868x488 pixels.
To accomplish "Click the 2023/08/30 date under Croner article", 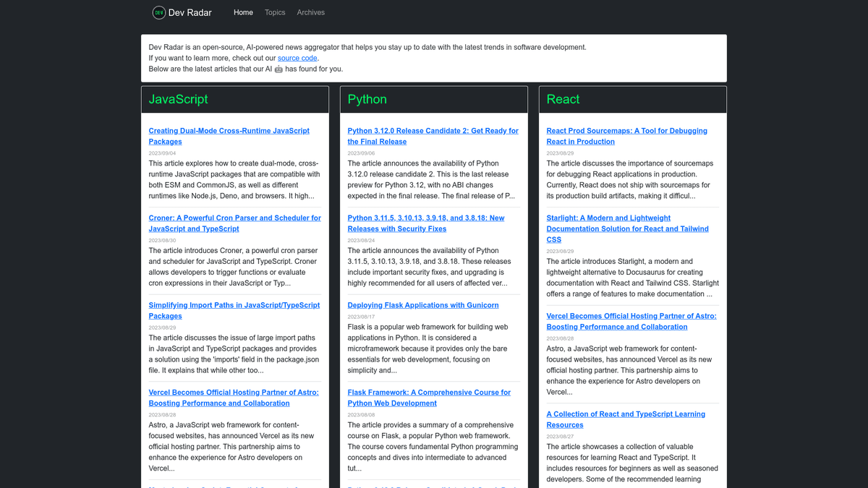I will tap(162, 240).
